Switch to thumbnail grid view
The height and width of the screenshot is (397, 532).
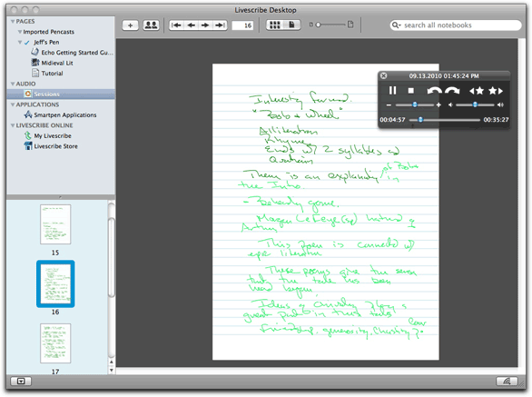tap(275, 25)
